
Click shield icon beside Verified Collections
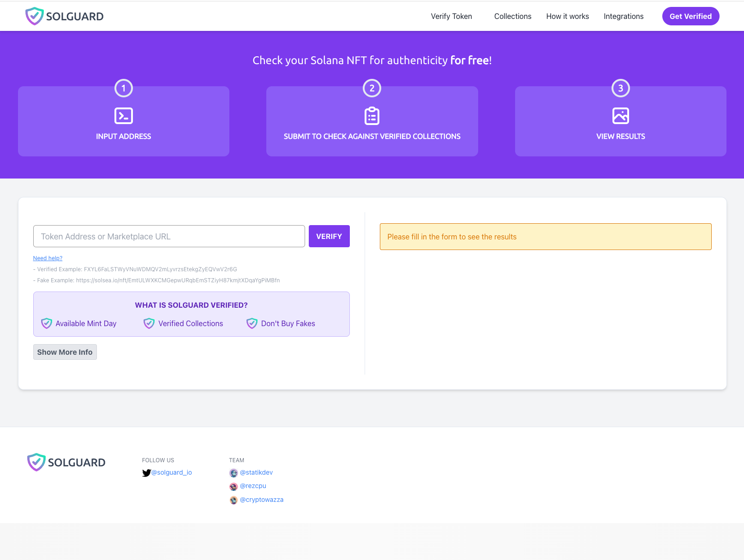tap(149, 323)
